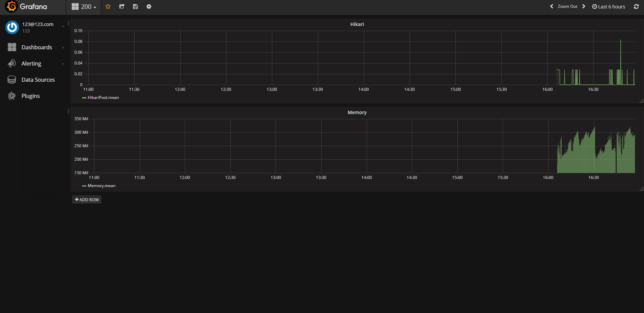Viewport: 644px width, 313px height.
Task: Click the 0.10 label on Hikari axis
Action: click(x=78, y=31)
